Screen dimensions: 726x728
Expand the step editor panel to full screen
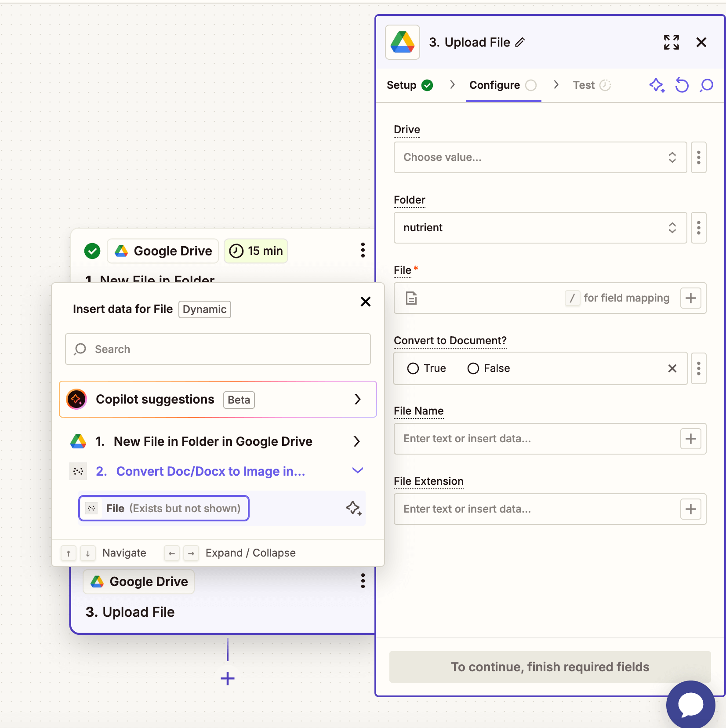(671, 42)
